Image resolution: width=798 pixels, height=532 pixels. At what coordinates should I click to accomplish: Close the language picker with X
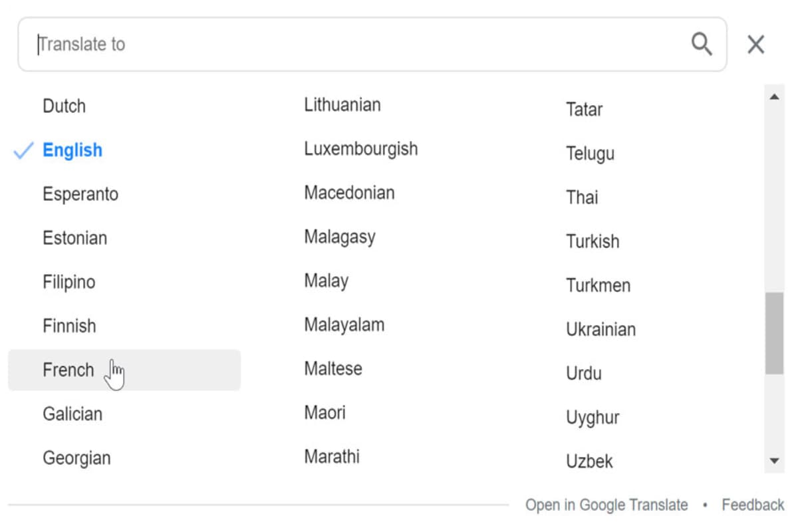(756, 45)
